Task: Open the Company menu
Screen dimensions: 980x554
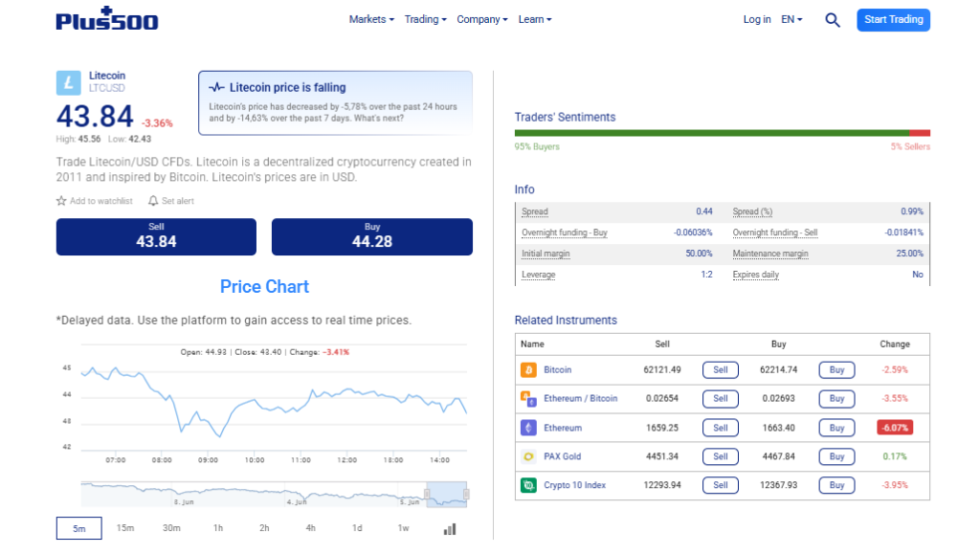Action: (482, 19)
